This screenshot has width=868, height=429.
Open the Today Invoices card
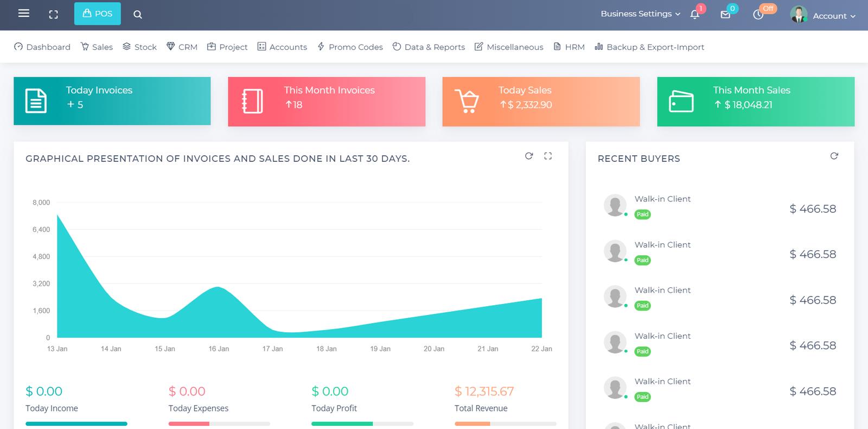tap(112, 101)
